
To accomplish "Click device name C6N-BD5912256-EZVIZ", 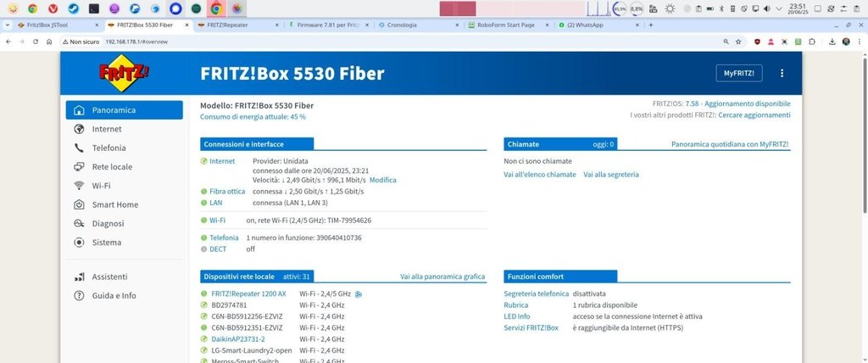I will 247,316.
